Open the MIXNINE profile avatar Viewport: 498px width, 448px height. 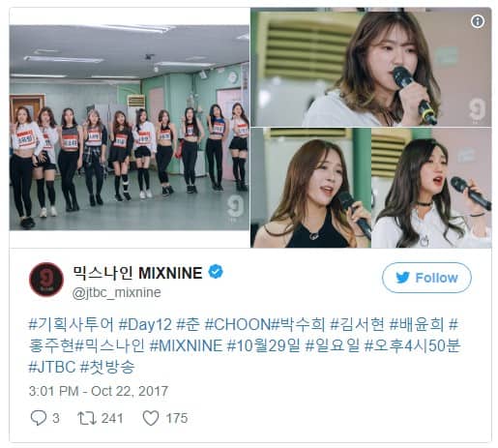coord(46,279)
